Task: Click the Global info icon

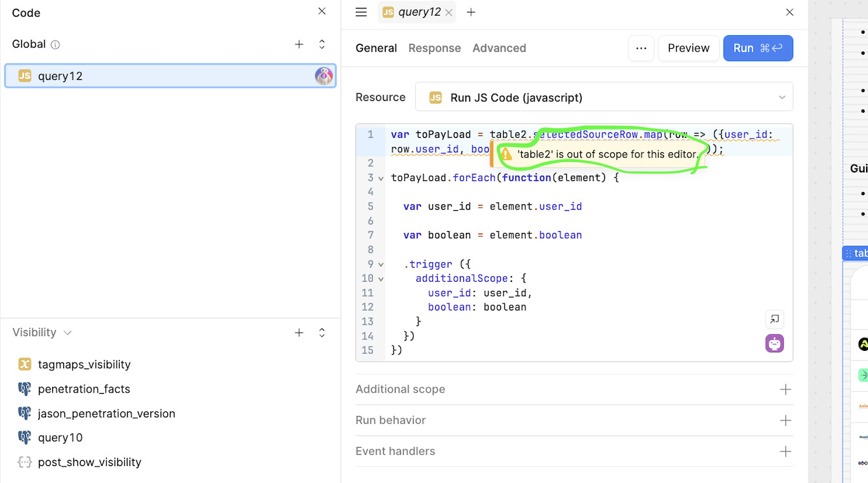Action: click(55, 45)
